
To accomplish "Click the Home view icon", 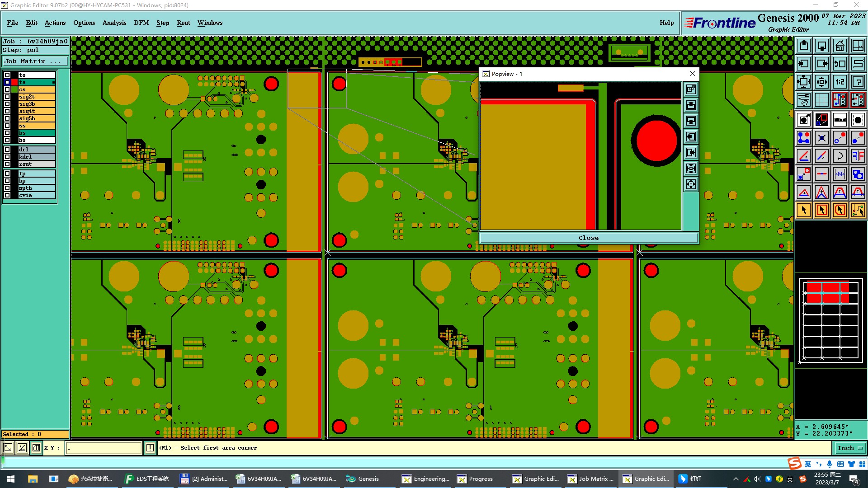I will tap(840, 46).
